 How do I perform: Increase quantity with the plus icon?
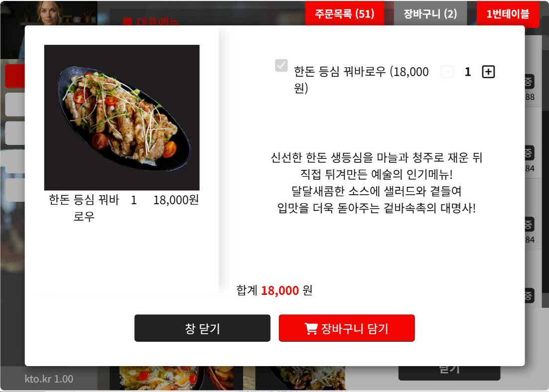488,72
